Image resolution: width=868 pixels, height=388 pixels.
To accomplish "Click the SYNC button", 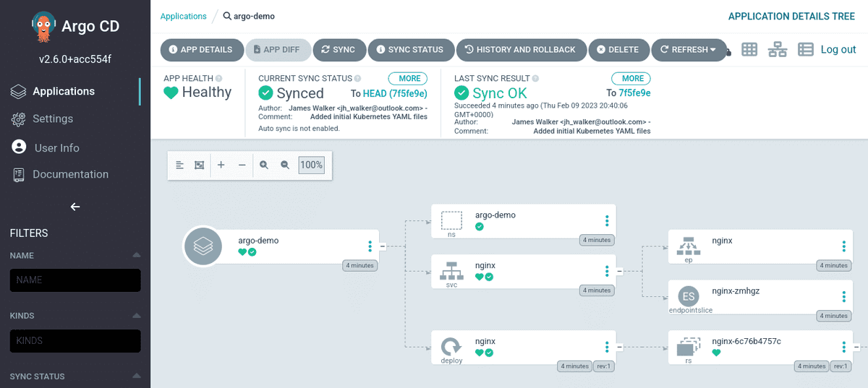I will (x=339, y=50).
